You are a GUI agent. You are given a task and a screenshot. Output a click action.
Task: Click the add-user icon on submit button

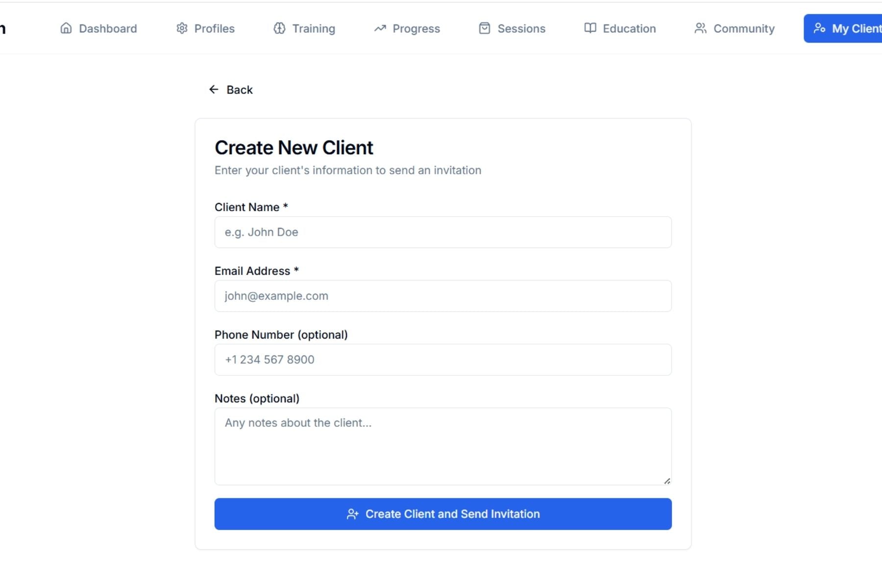[x=352, y=514]
